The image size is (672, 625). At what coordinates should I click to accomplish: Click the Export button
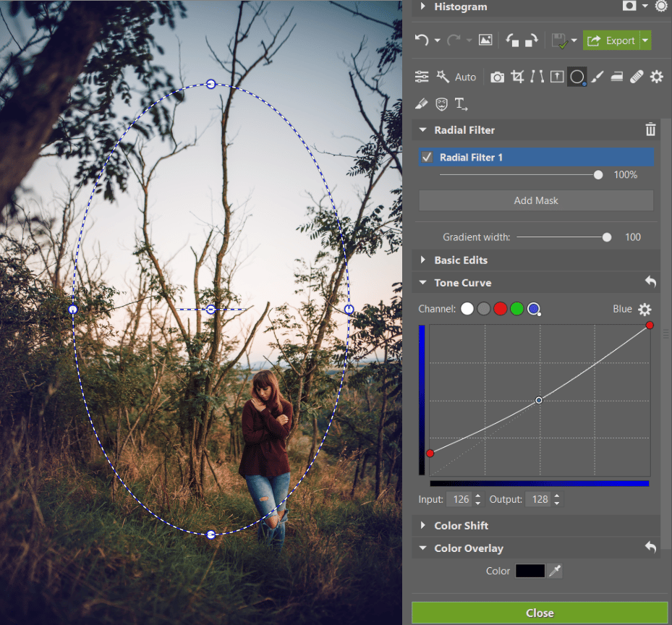611,41
